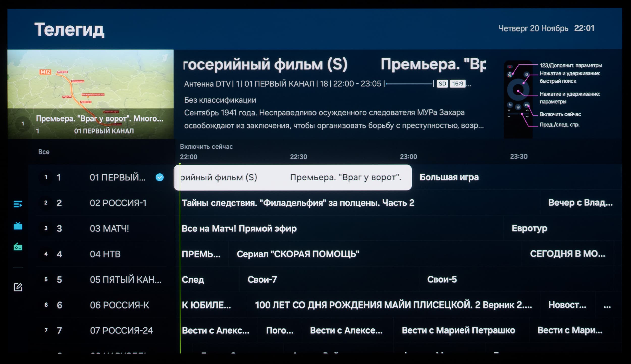Click channel 1 round number badge
This screenshot has width=631, height=364.
coord(46,177)
